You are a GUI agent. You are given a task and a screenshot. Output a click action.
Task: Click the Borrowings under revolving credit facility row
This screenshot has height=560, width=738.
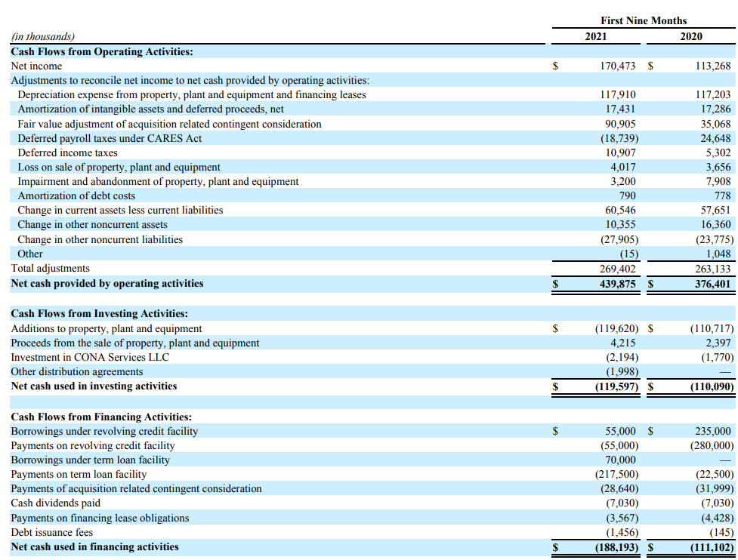coord(106,430)
